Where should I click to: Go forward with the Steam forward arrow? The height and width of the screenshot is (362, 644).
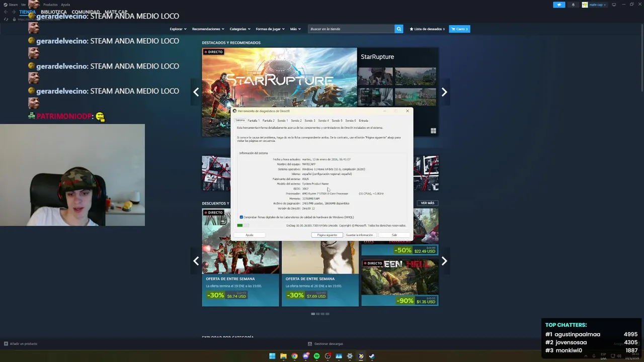tap(14, 12)
